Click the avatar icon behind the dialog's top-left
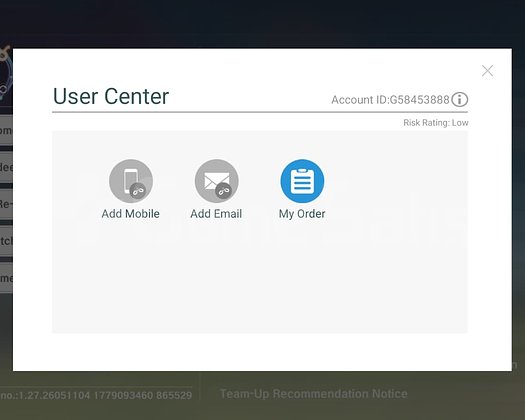The height and width of the screenshot is (420, 525). tap(6, 72)
